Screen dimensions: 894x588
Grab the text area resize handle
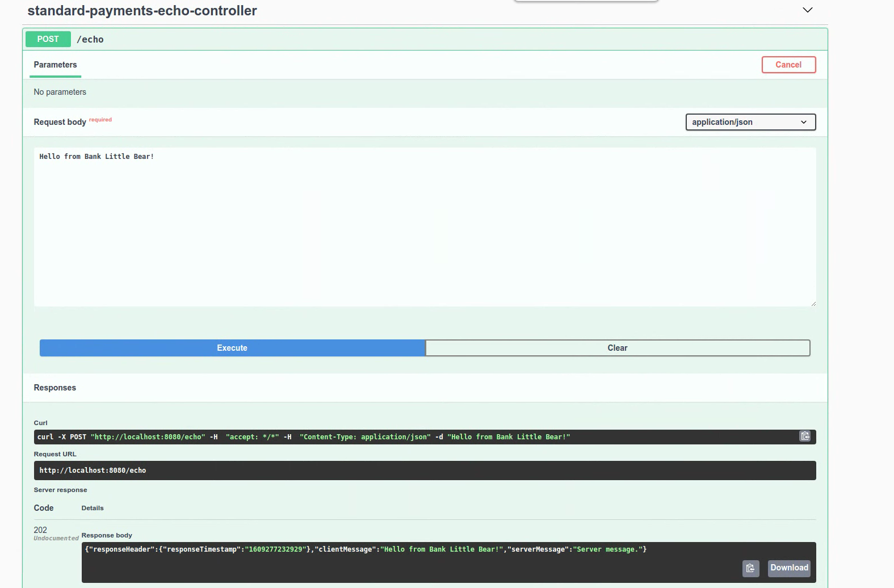[813, 304]
